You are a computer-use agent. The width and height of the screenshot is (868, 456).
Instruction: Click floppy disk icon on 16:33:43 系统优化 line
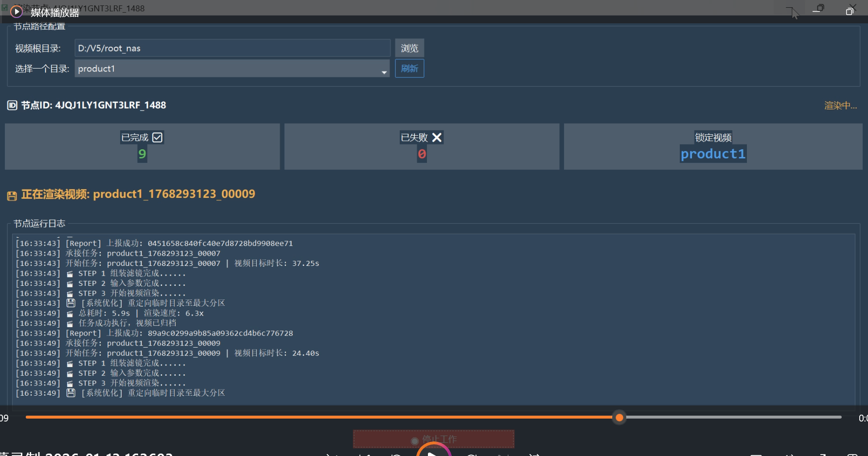click(71, 303)
